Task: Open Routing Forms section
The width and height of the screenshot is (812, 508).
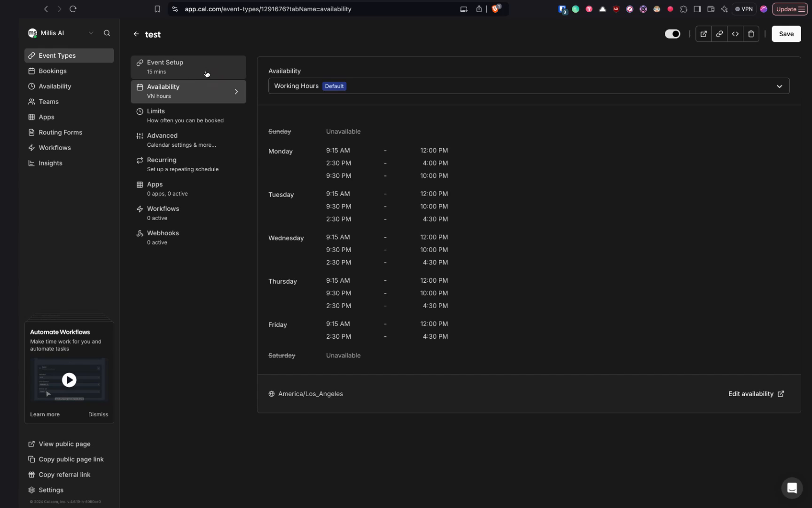Action: 60,132
